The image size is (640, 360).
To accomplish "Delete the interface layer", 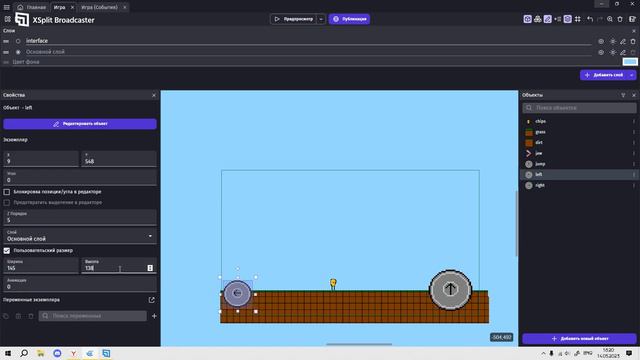I will click(633, 41).
